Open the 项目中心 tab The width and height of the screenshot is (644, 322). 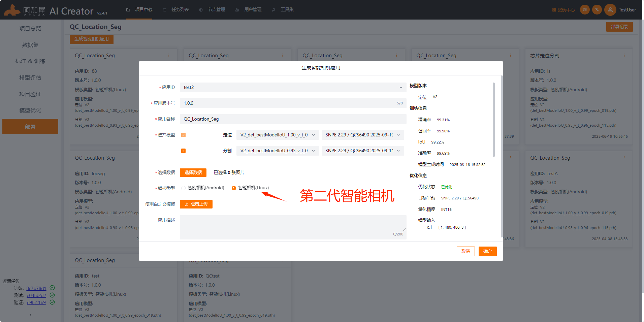tap(139, 10)
